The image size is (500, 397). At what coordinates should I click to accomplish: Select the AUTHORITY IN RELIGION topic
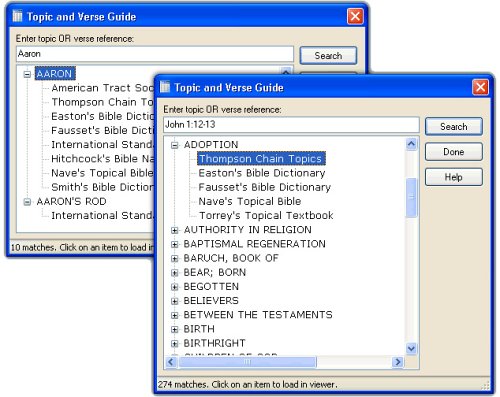tap(248, 230)
